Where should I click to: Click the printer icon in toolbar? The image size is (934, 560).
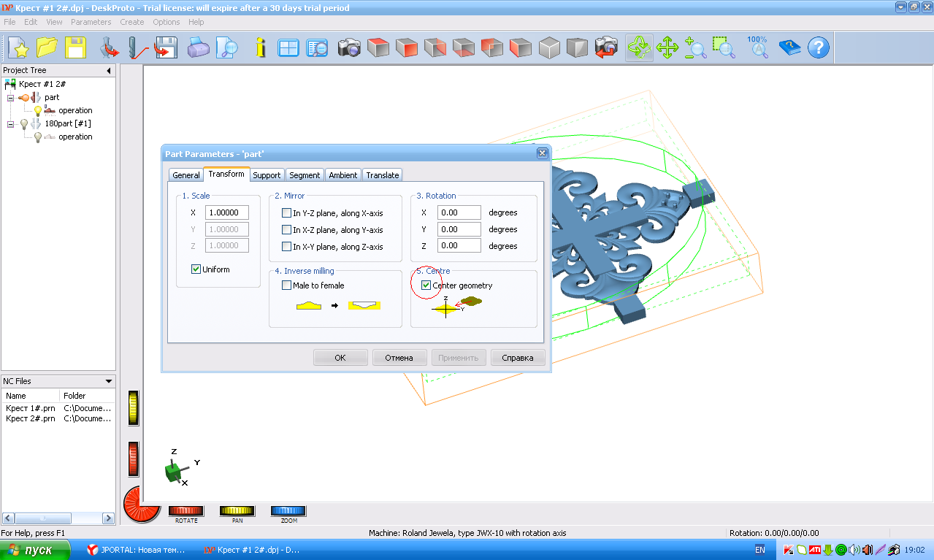pos(199,48)
